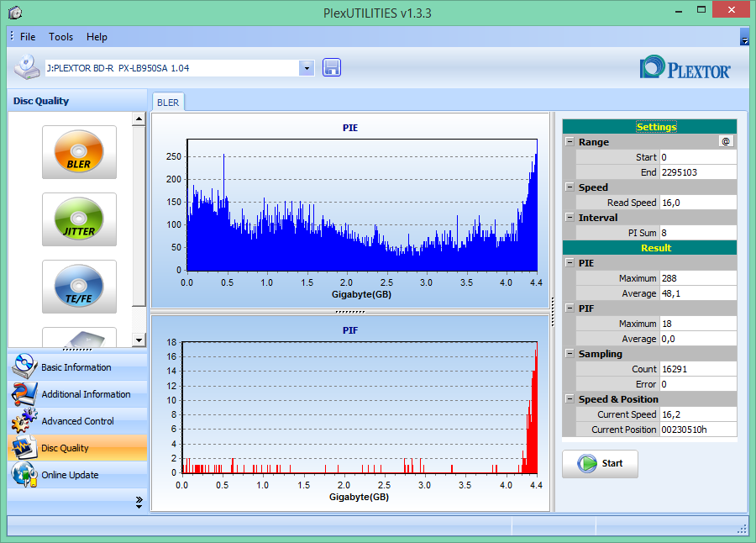The image size is (756, 543).
Task: Open the JITTER disc test
Action: (x=79, y=219)
